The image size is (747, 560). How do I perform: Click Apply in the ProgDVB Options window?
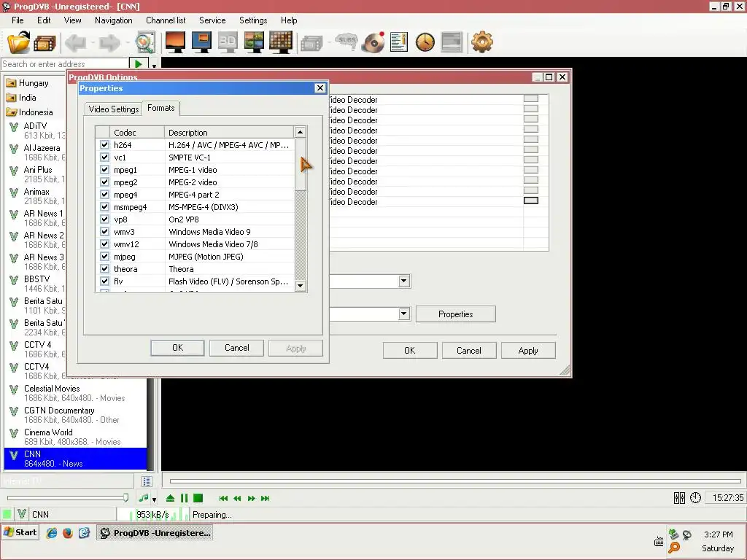(528, 351)
